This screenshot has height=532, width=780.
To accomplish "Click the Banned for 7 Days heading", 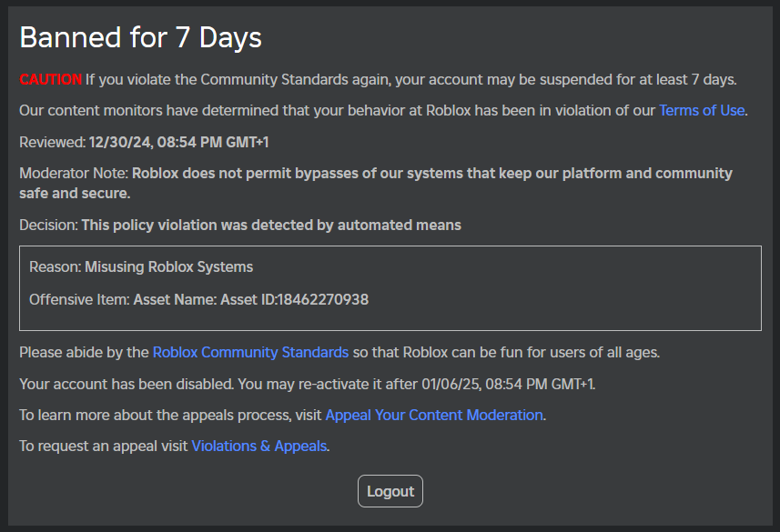I will pos(139,37).
